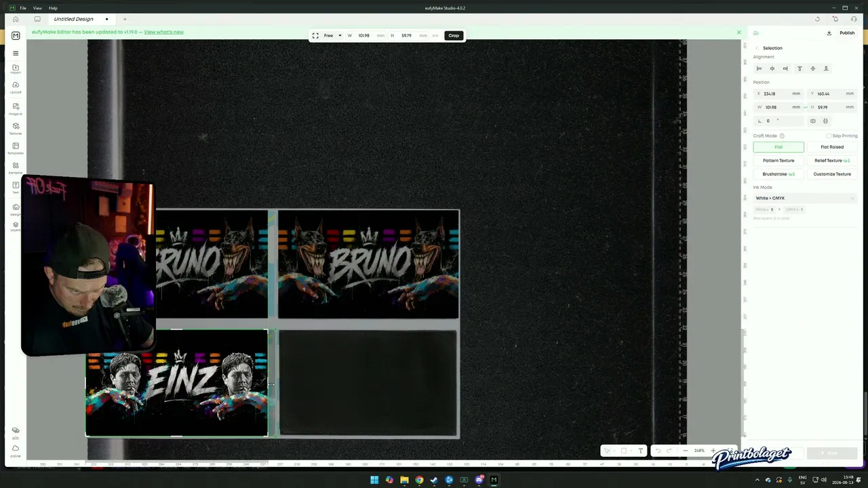The height and width of the screenshot is (488, 868).
Task: Open the Upload tool in the sidebar
Action: coord(16,87)
